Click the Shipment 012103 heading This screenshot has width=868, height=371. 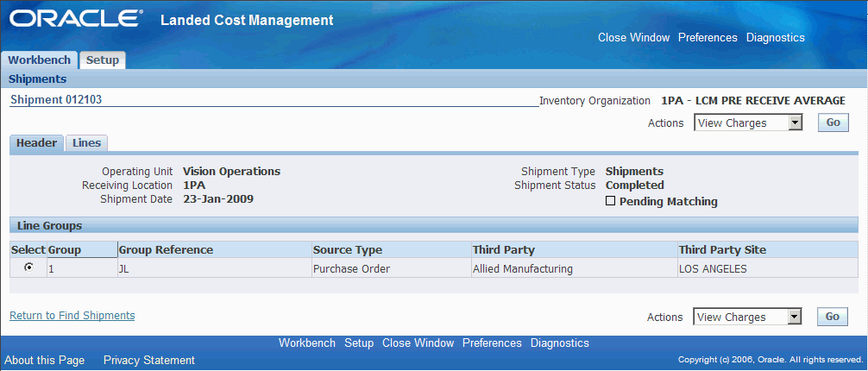[x=56, y=100]
